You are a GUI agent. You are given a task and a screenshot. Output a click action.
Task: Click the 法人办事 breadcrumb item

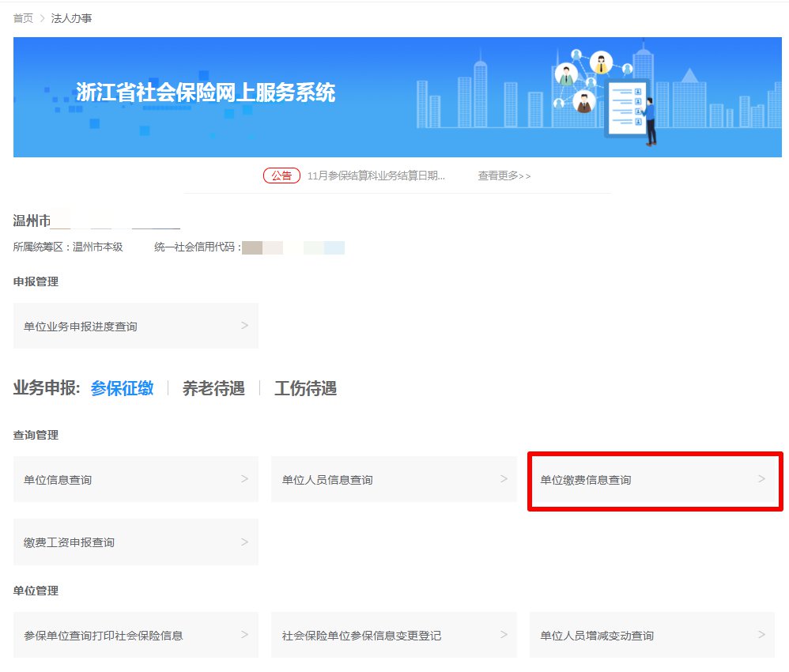(71, 18)
